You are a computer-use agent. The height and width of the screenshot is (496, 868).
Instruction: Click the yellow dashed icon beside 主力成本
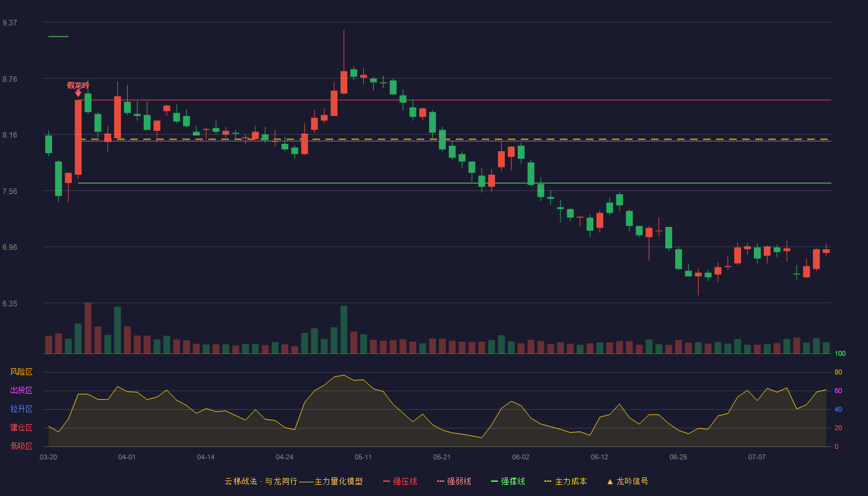pyautogui.click(x=547, y=482)
